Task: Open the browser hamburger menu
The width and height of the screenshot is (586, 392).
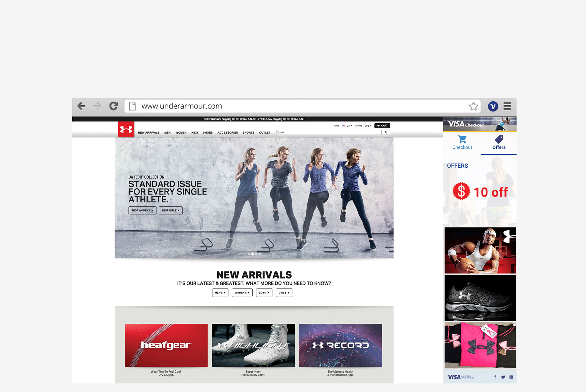Action: (x=507, y=106)
